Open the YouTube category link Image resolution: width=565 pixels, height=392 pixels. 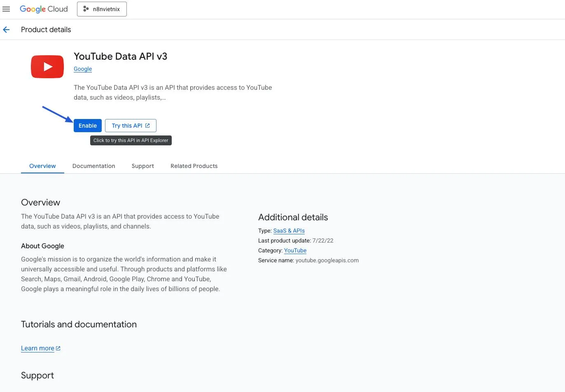point(295,250)
